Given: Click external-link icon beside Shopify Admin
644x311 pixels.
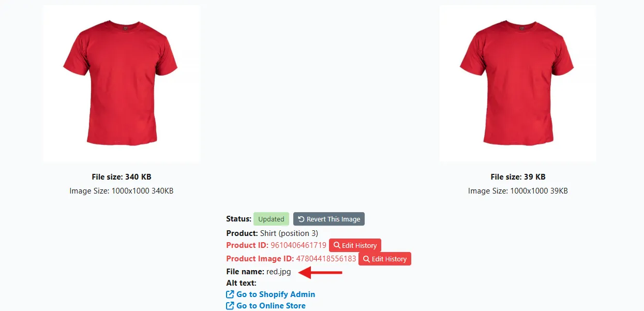Looking at the screenshot, I should click(x=230, y=294).
